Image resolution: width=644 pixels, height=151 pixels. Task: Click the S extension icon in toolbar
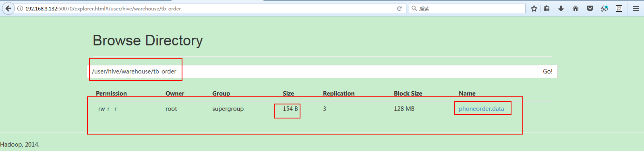(619, 8)
